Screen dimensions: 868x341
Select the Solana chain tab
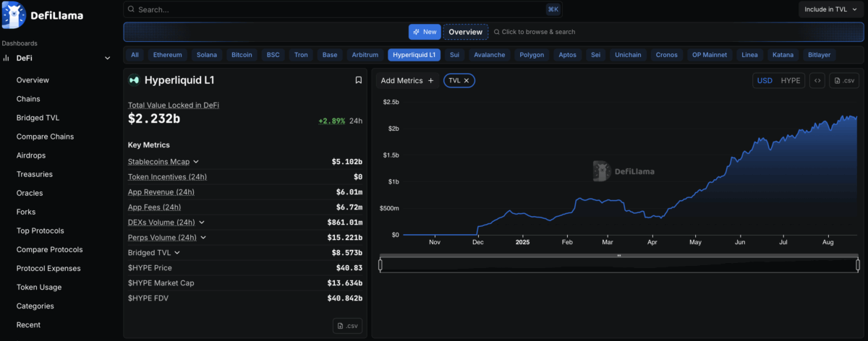click(207, 55)
